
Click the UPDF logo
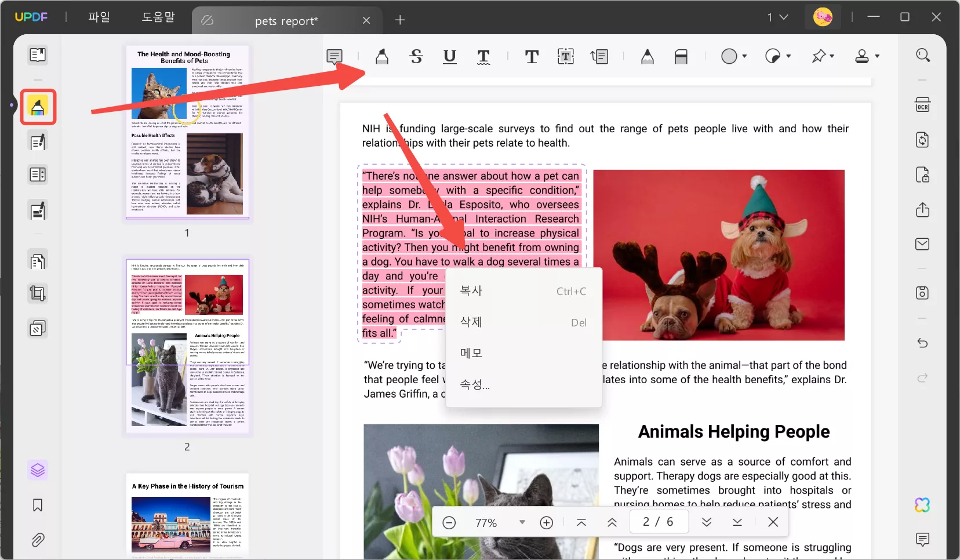(31, 17)
